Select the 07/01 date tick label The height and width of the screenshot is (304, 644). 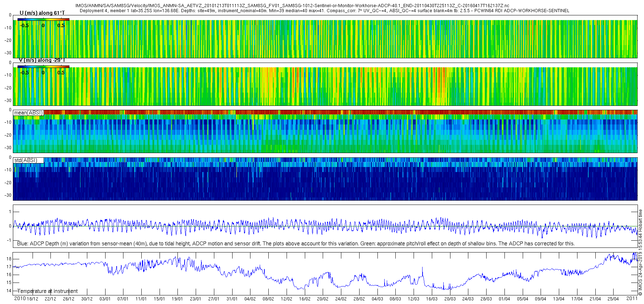pyautogui.click(x=123, y=299)
